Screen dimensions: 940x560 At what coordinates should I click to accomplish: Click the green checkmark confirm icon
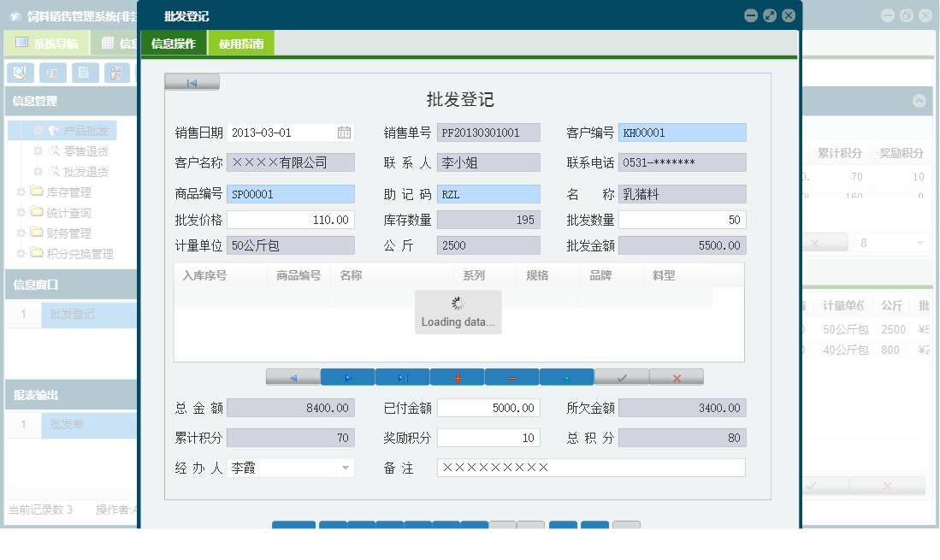[x=621, y=376]
